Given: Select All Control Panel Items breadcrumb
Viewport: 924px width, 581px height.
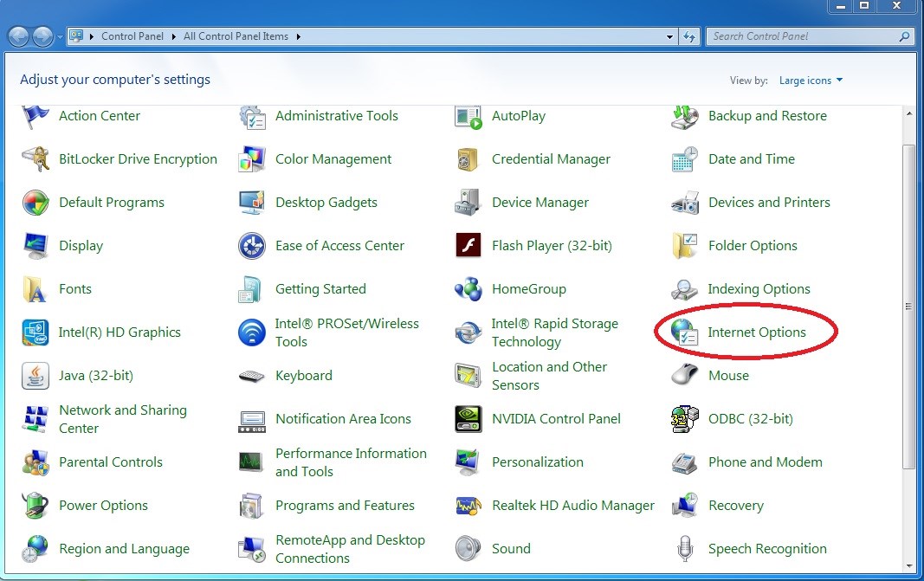Looking at the screenshot, I should pyautogui.click(x=238, y=36).
